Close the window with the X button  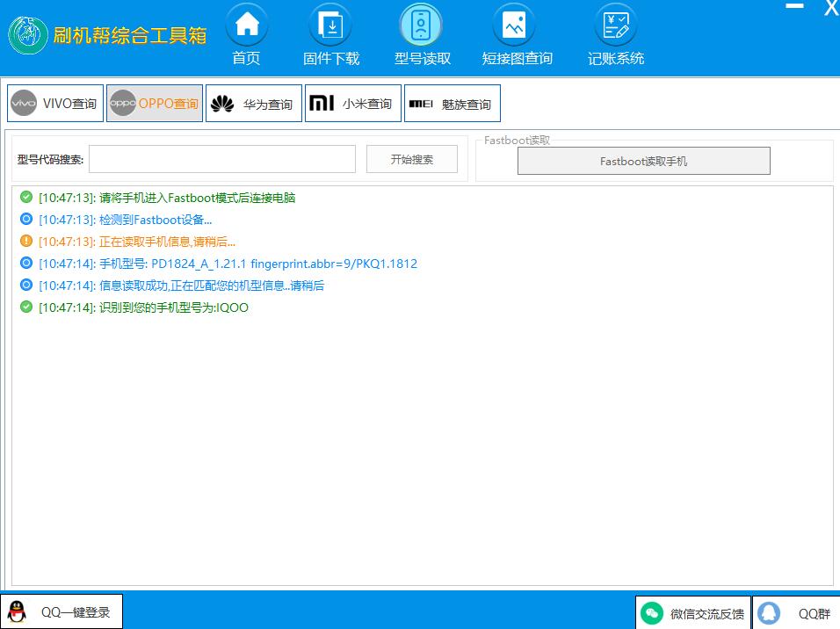(x=831, y=7)
